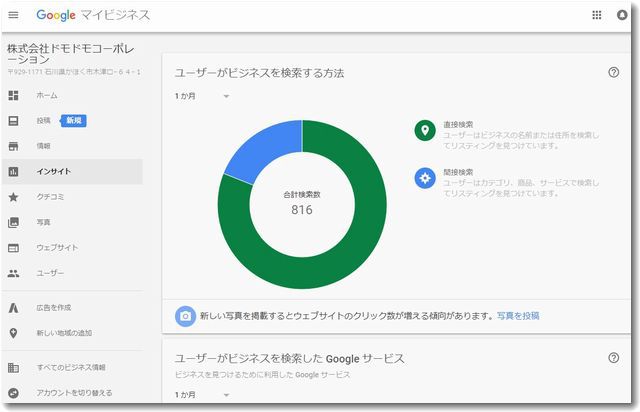640x412 pixels.
Task: Click the Info storefront icon
Action: pyautogui.click(x=13, y=146)
